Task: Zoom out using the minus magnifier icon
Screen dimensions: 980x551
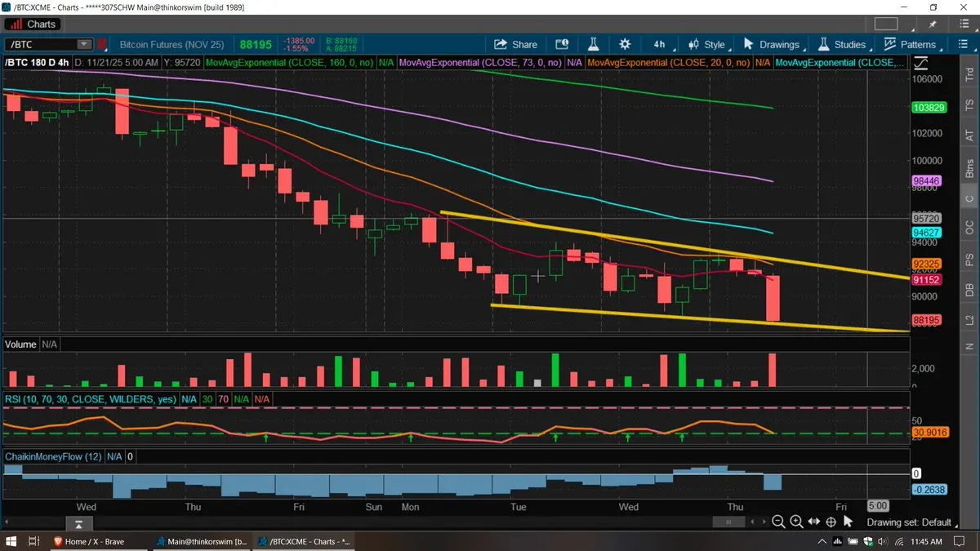Action: coord(778,522)
